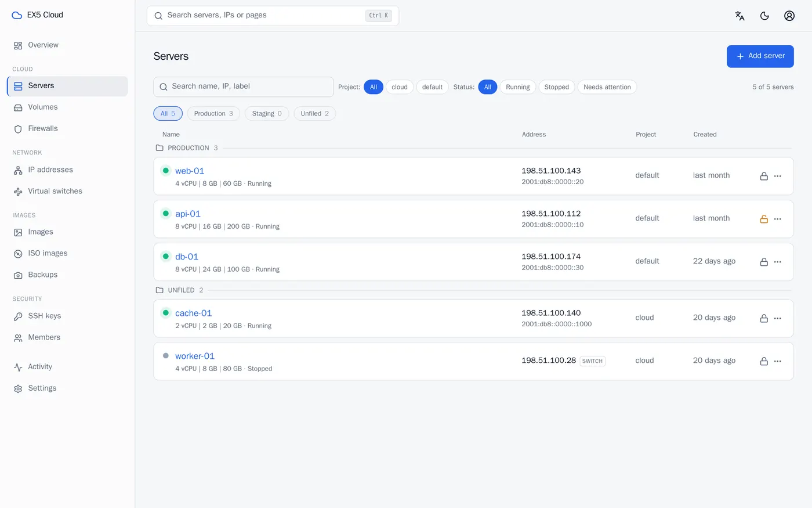Open more options menu for web-01
This screenshot has height=508, width=812.
[778, 176]
